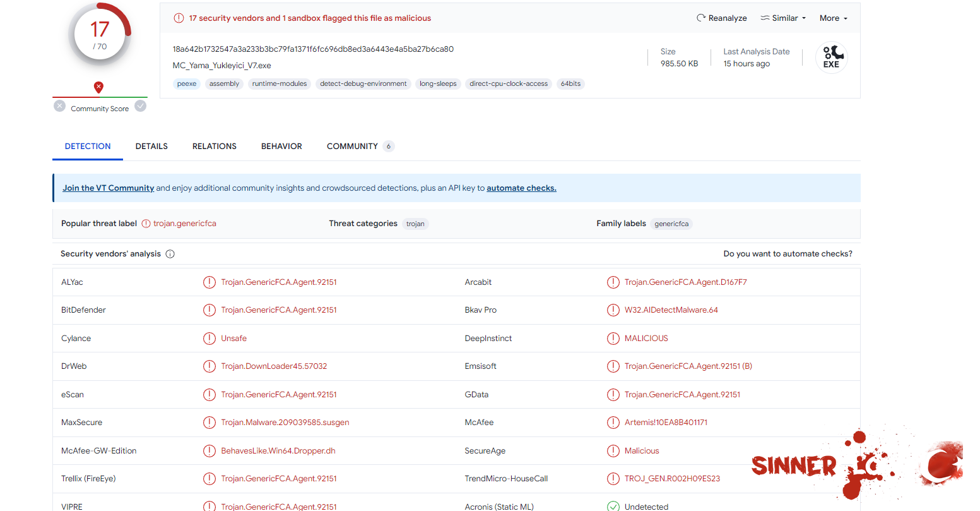Click Do you want to automate checks
Screen dimensions: 980x511
click(x=788, y=254)
